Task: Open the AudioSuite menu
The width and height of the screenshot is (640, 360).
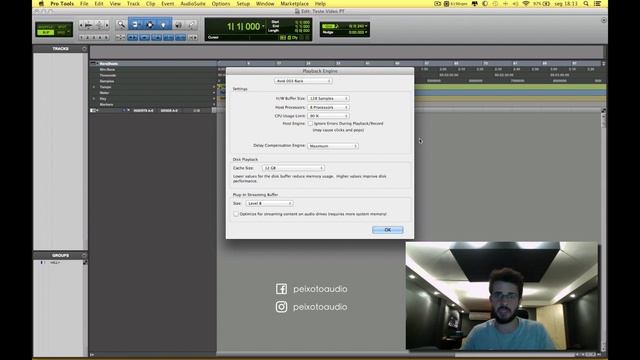Action: tap(193, 4)
